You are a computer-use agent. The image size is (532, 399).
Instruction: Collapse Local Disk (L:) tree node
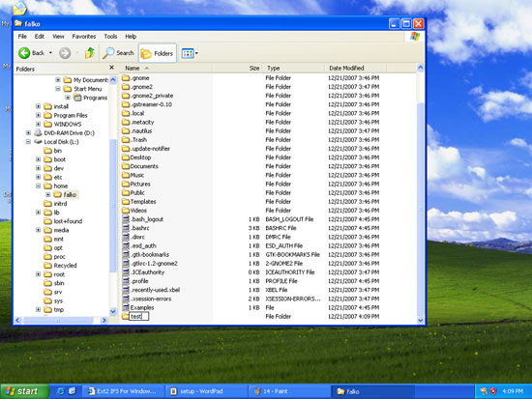(28, 142)
